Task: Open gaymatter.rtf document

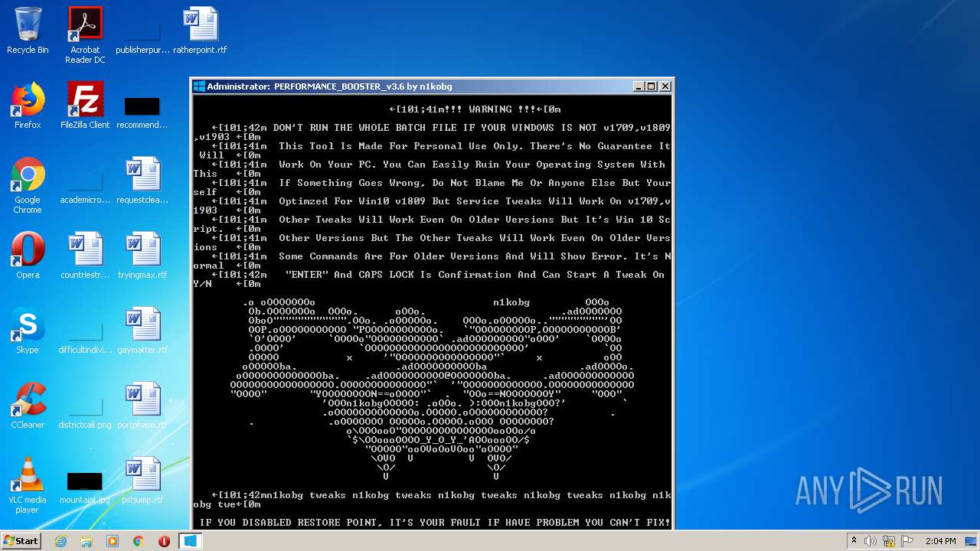Action: 142,331
